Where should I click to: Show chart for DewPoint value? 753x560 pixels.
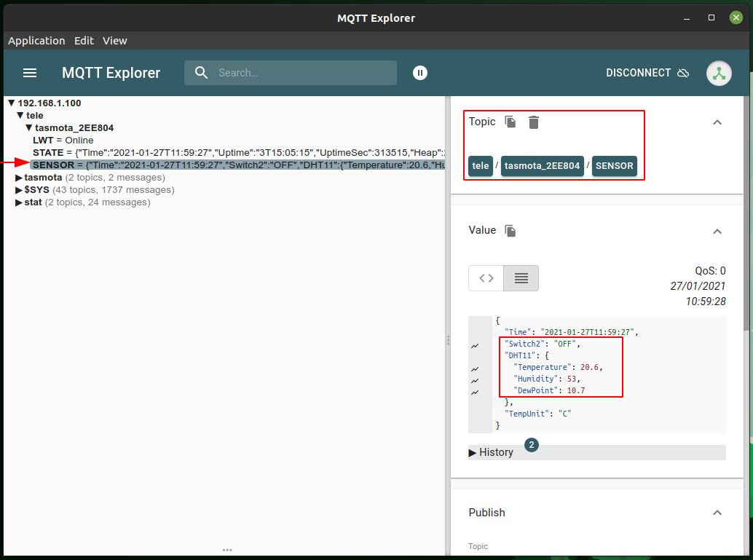pyautogui.click(x=475, y=393)
